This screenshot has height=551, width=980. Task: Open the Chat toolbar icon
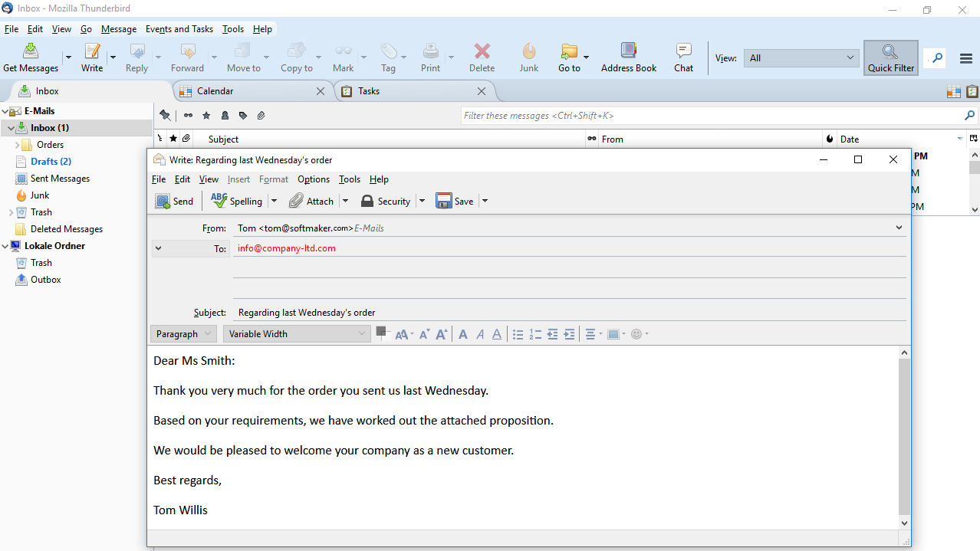pos(683,51)
